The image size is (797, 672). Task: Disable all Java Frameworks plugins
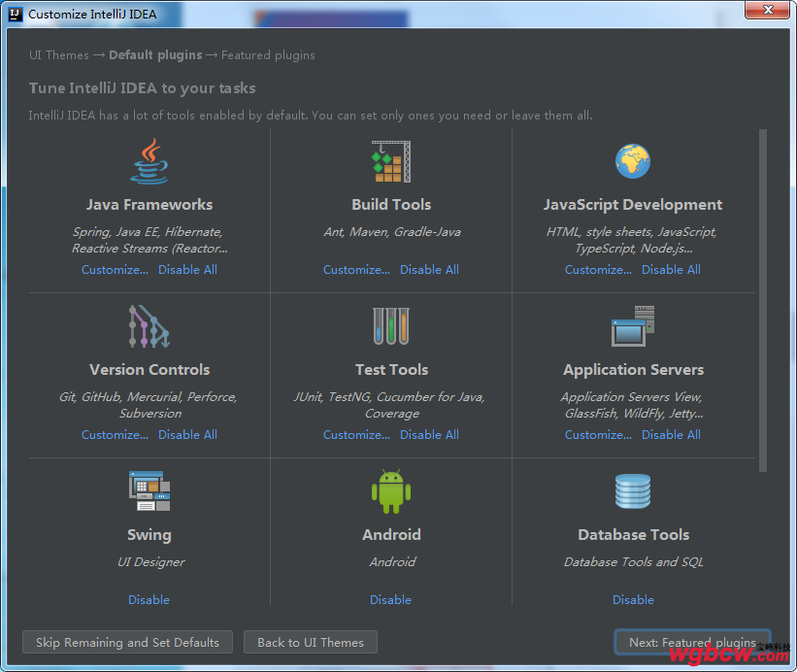click(x=187, y=269)
